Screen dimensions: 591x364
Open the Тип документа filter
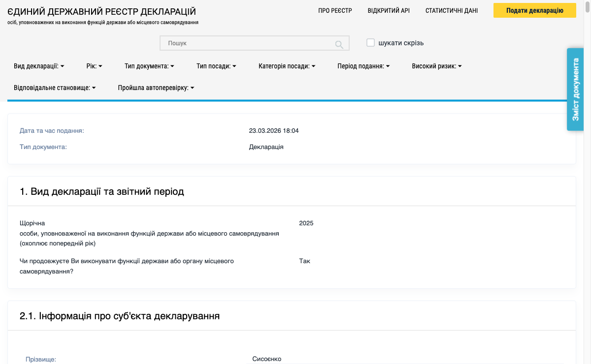(x=149, y=65)
